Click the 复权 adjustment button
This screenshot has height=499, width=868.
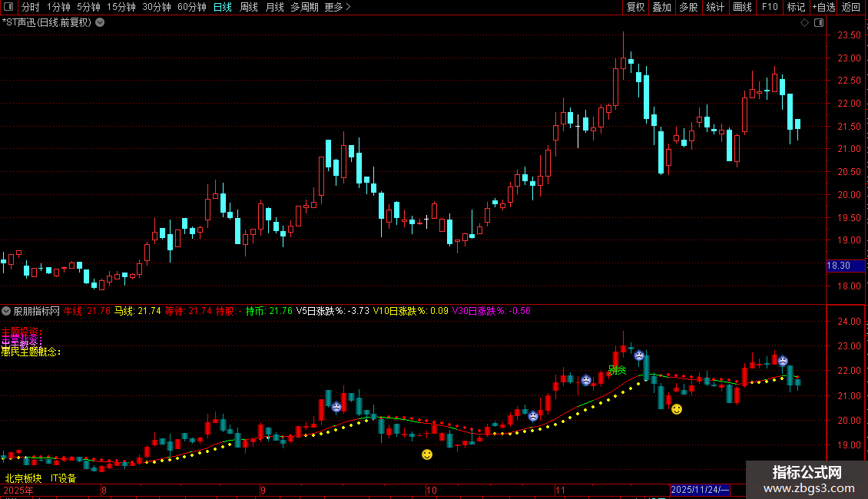635,7
